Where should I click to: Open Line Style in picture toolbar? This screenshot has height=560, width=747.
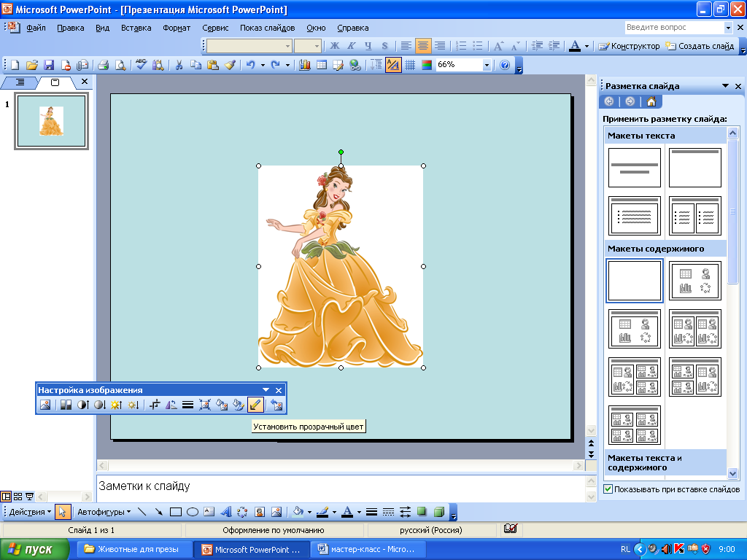point(187,405)
